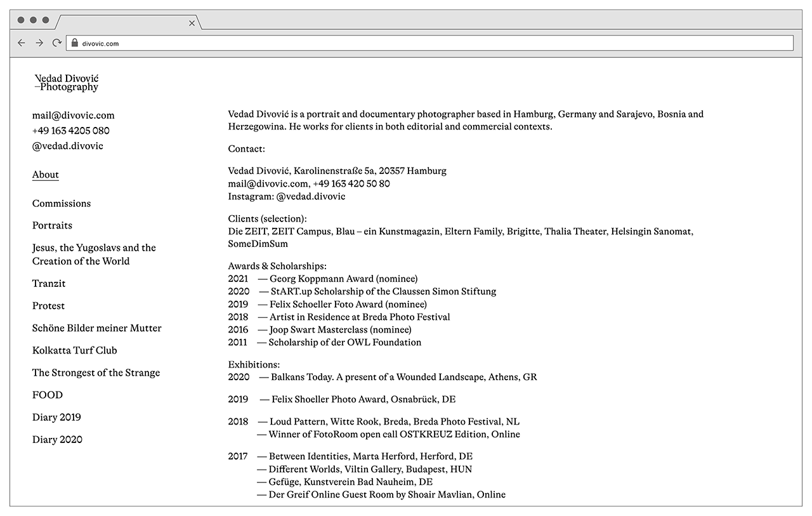Go to Portraits section

tap(52, 226)
